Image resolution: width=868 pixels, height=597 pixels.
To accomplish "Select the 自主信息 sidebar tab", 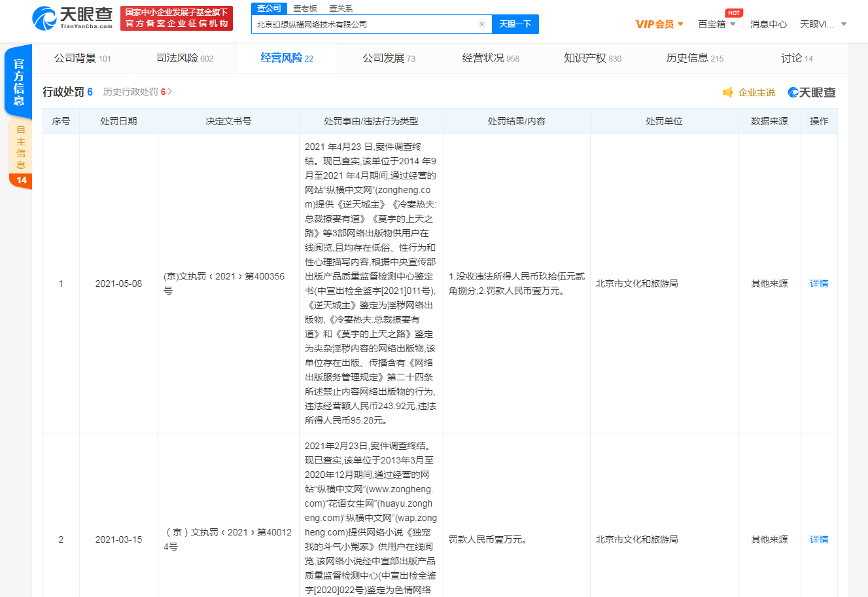I will [x=21, y=147].
